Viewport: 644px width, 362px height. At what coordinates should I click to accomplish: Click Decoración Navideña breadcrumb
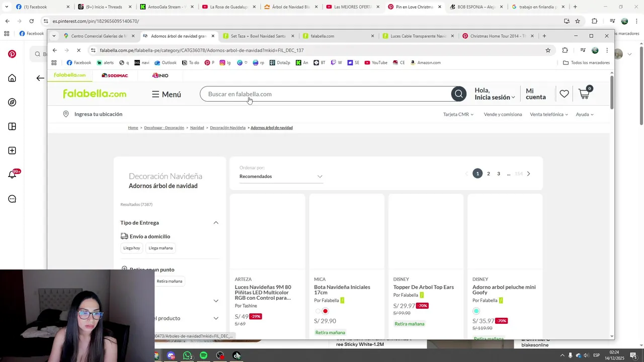coord(227,128)
